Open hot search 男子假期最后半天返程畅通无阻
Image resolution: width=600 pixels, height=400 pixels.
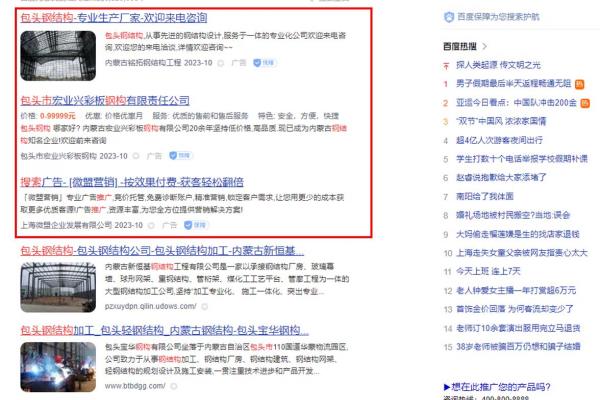click(x=513, y=84)
